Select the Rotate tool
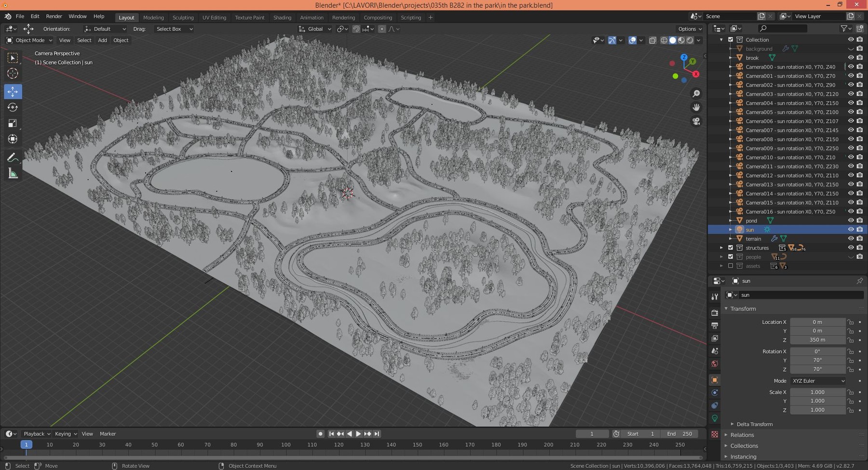The image size is (868, 470). click(13, 107)
